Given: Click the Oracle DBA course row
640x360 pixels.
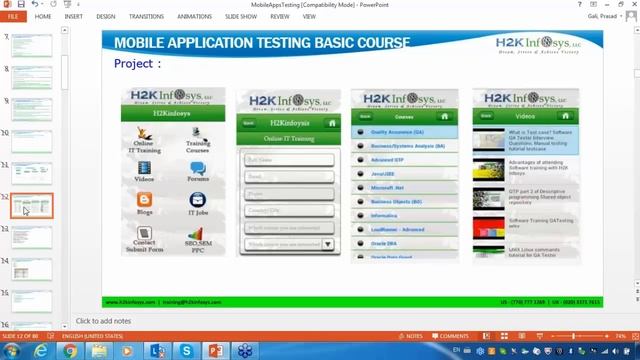Looking at the screenshot, I should (x=404, y=244).
